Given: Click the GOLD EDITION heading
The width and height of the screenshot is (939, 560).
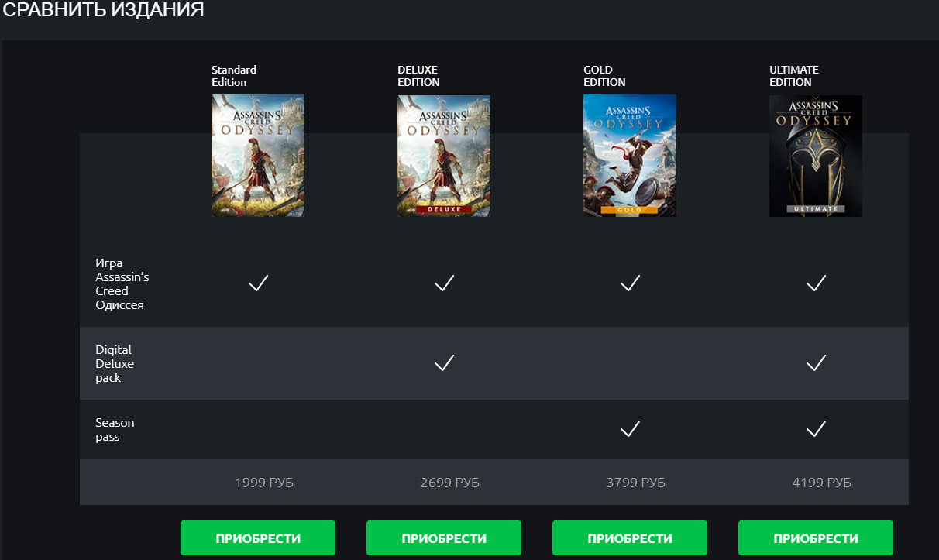Looking at the screenshot, I should pos(604,76).
